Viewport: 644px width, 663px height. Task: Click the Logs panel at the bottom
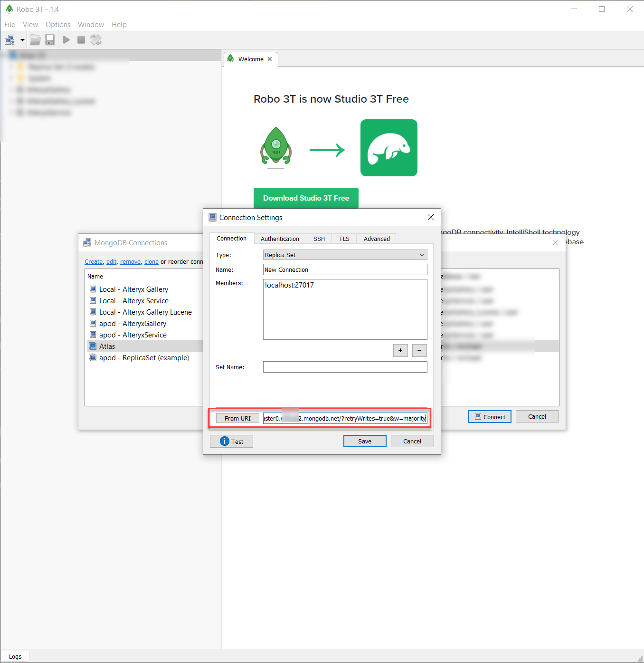click(x=15, y=656)
